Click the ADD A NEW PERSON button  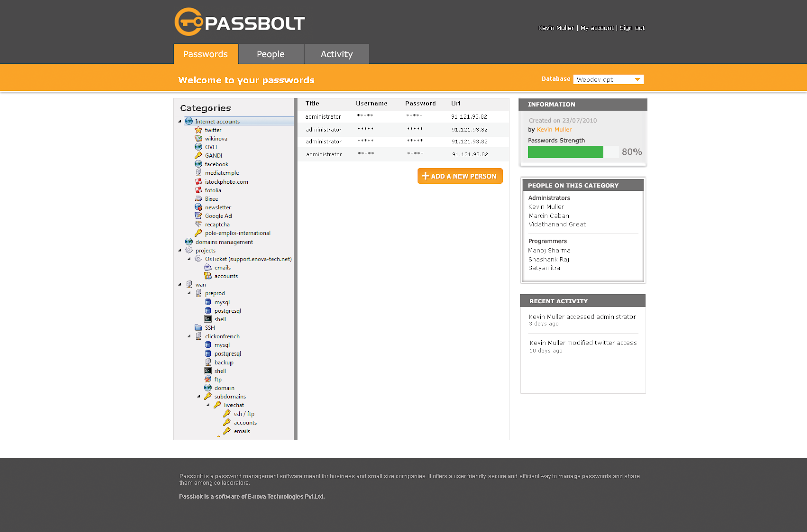point(459,176)
